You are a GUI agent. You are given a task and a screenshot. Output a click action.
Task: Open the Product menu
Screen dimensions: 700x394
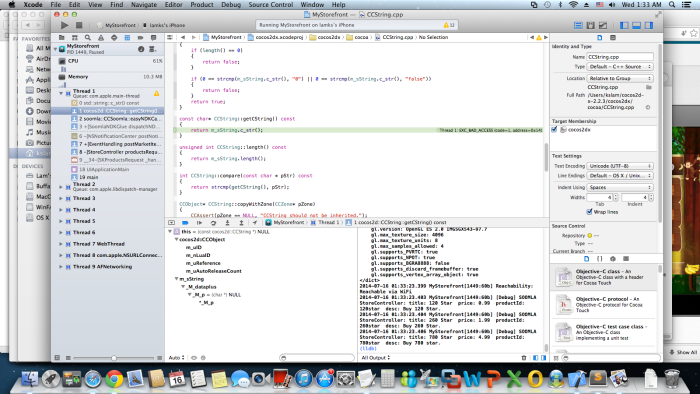[x=202, y=4]
